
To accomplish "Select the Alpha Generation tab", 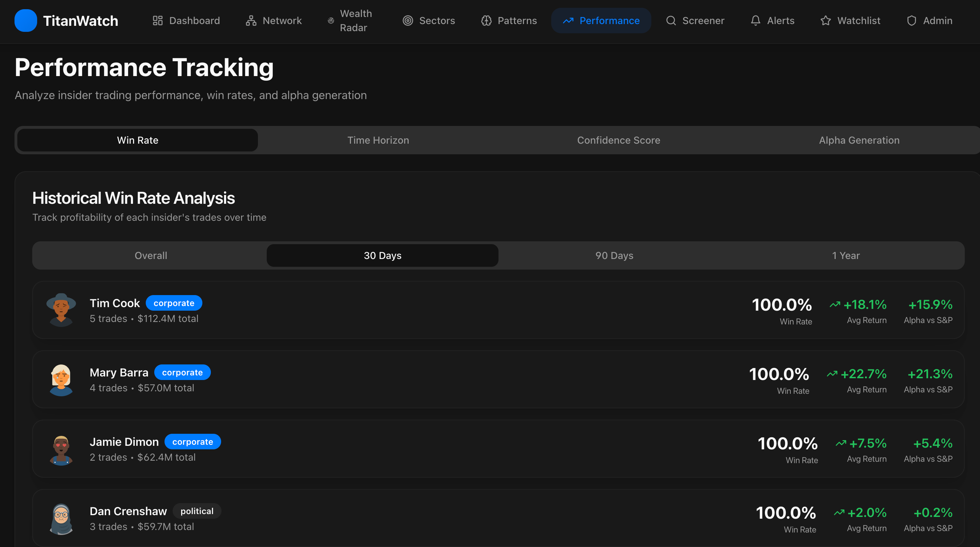I will click(859, 140).
